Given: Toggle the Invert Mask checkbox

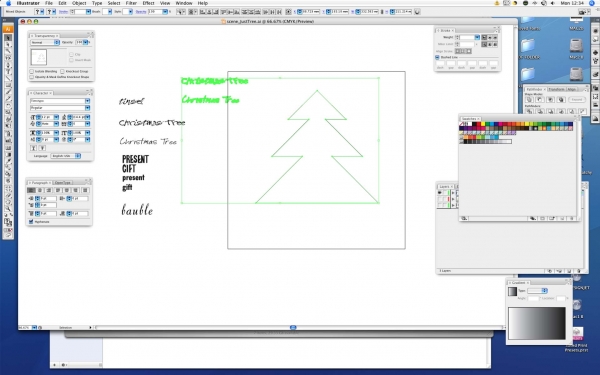Looking at the screenshot, I should pyautogui.click(x=71, y=60).
